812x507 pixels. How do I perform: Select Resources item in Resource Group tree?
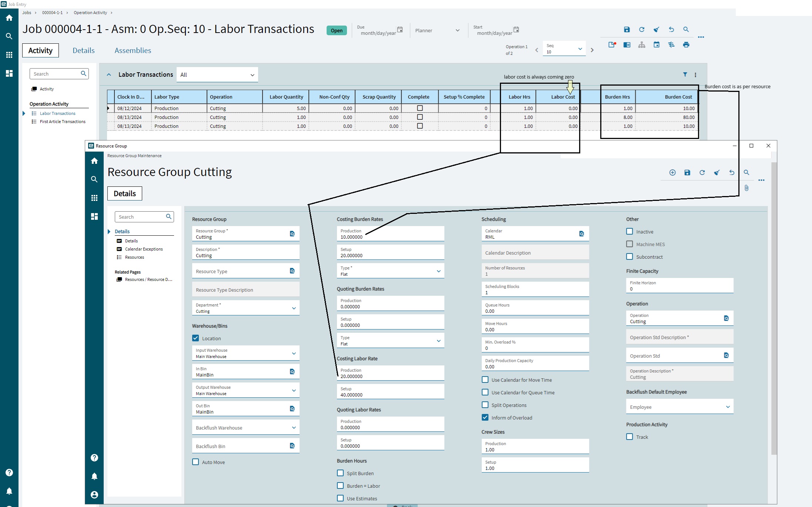(x=134, y=257)
